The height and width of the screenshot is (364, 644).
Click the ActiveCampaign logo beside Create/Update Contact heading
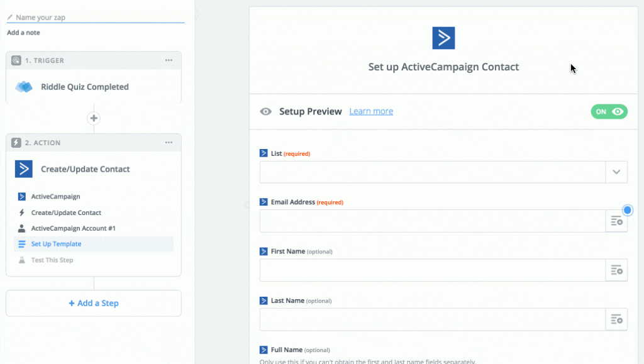(24, 169)
